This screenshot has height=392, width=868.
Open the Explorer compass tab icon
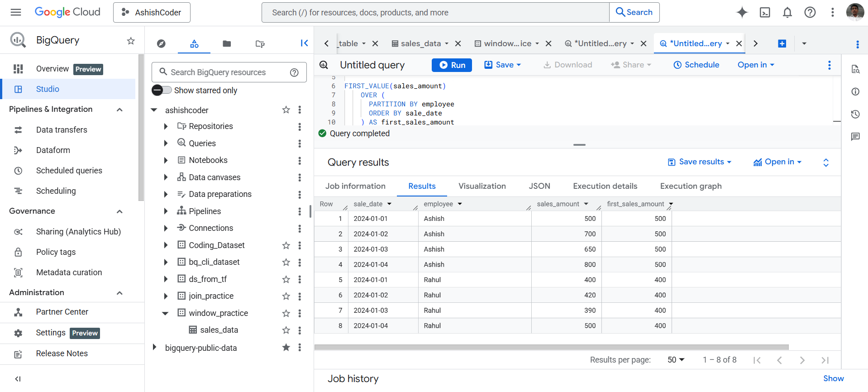(161, 43)
